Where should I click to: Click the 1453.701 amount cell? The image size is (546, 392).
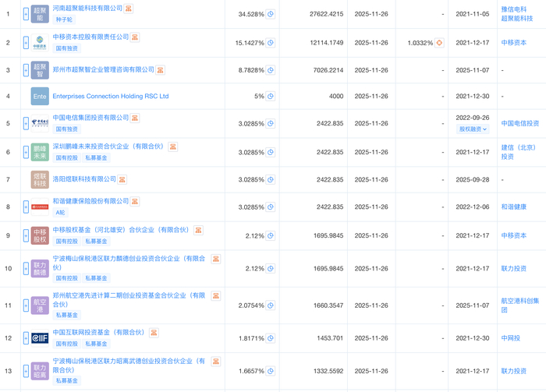click(330, 338)
